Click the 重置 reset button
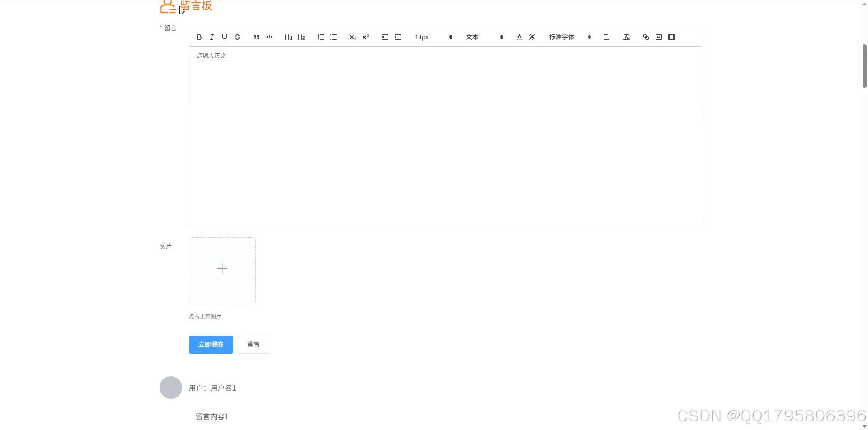The height and width of the screenshot is (430, 868). pyautogui.click(x=253, y=345)
